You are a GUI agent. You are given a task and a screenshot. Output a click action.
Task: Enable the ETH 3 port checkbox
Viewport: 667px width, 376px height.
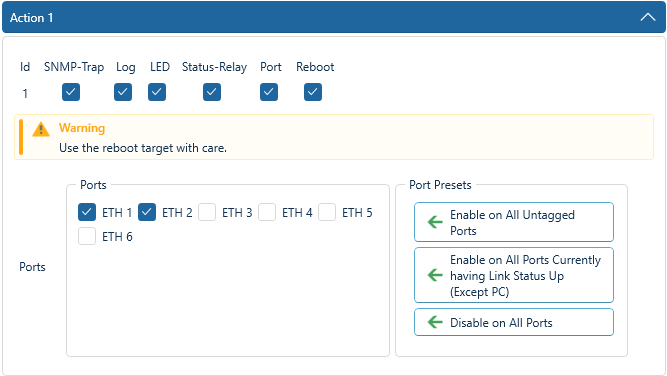(x=207, y=212)
